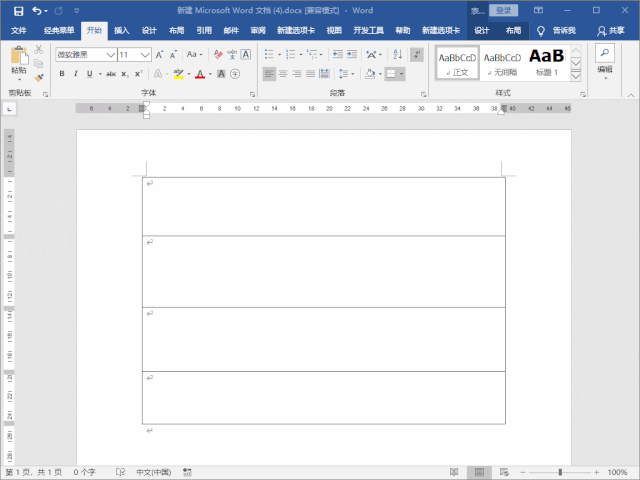The width and height of the screenshot is (640, 480).
Task: Open the change case dropdown
Action: pyautogui.click(x=195, y=55)
